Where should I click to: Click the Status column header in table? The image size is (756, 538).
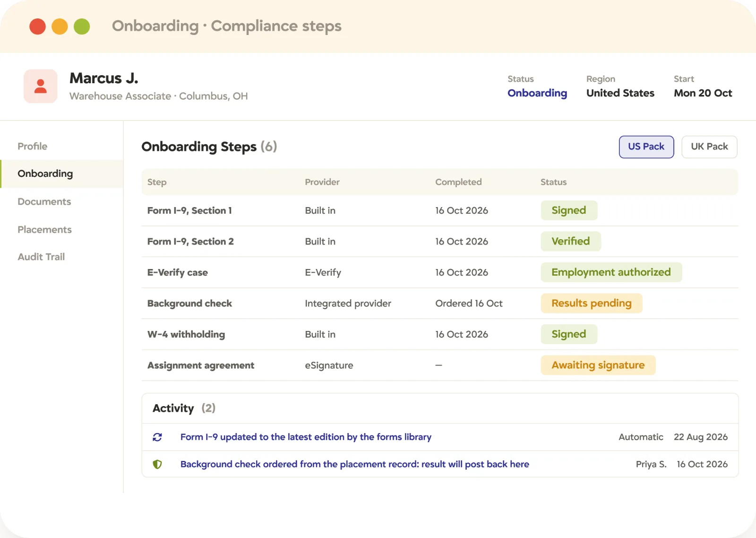(x=554, y=182)
